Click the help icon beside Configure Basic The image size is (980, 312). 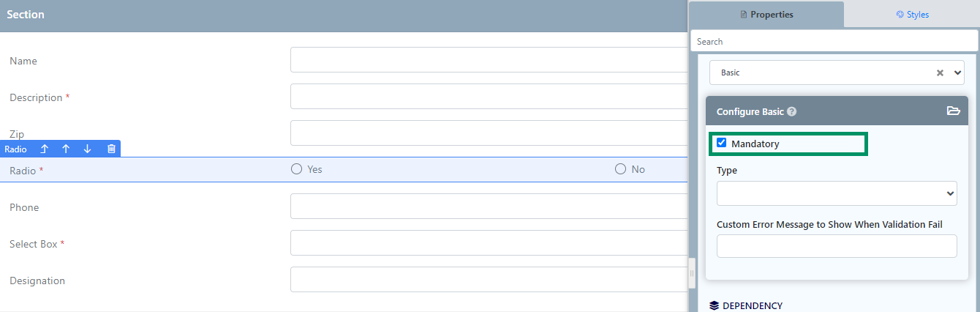791,112
